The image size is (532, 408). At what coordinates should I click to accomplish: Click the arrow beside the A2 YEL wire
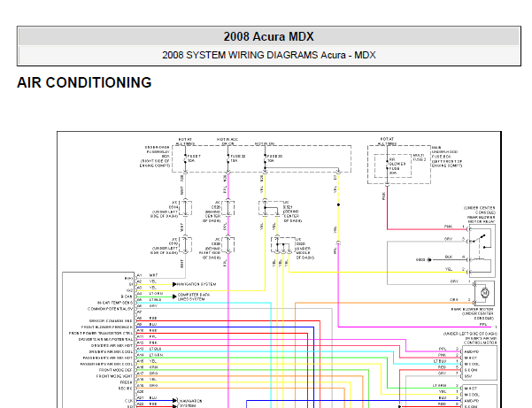coord(174,284)
